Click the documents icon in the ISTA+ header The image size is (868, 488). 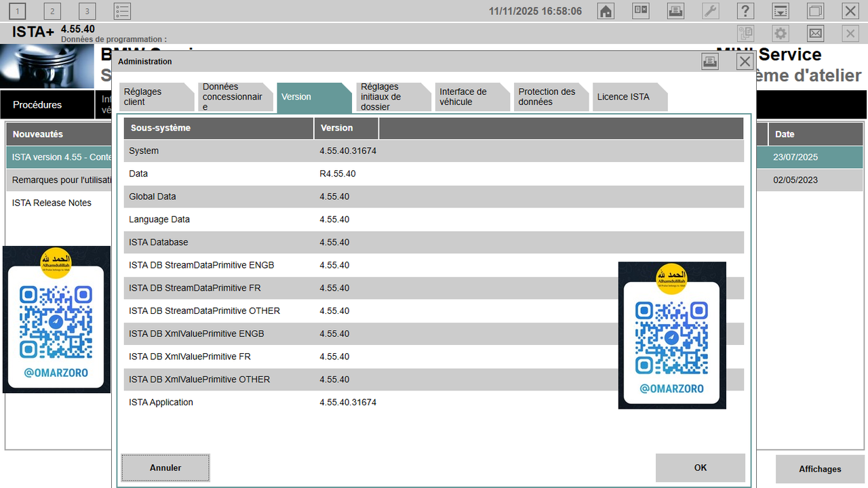(x=745, y=33)
